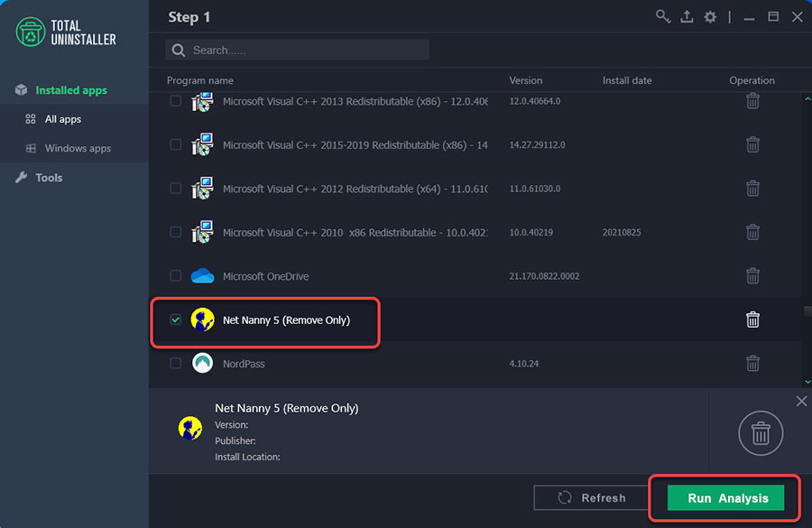Check the Visual C++ 2012 Redistributable checkbox
The height and width of the screenshot is (528, 812).
pos(176,189)
